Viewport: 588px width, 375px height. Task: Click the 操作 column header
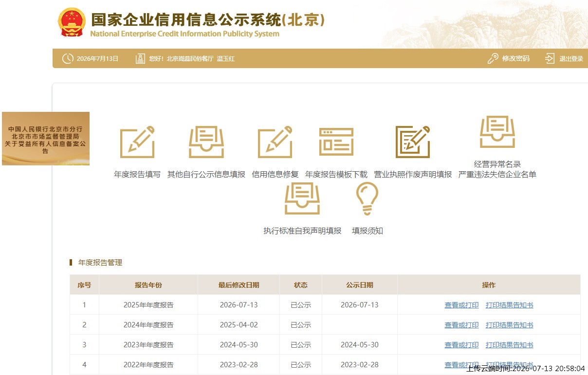489,285
